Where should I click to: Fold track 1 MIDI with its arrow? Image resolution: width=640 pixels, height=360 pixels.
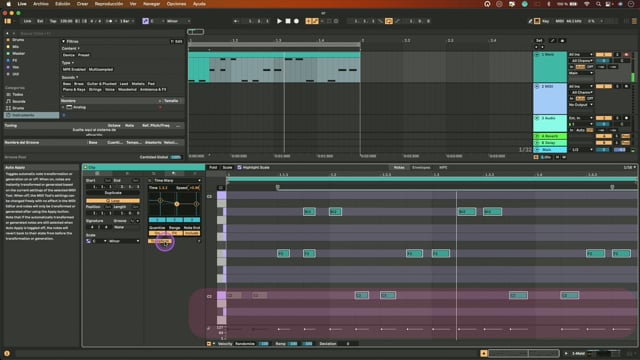pos(537,54)
